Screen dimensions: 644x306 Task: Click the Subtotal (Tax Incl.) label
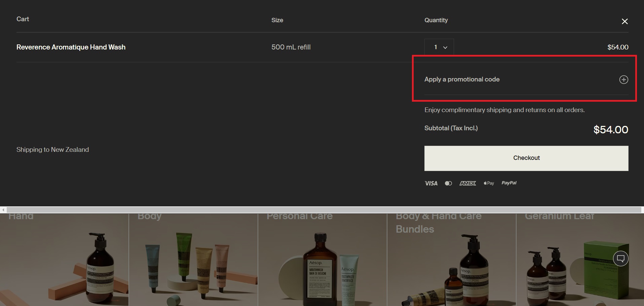point(451,128)
